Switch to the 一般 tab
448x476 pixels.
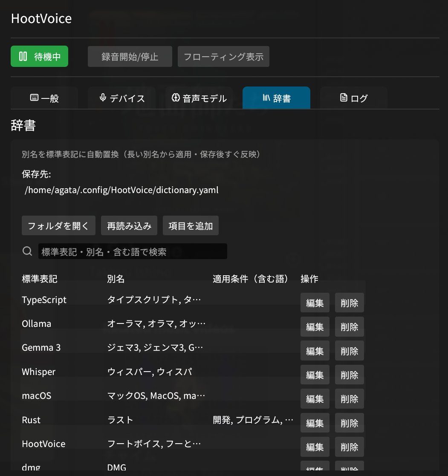(44, 98)
